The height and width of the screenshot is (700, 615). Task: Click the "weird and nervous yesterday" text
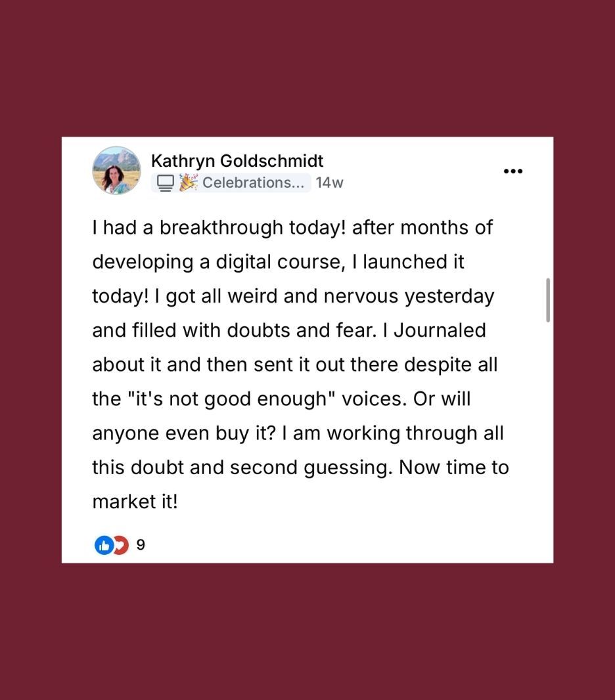(x=361, y=296)
